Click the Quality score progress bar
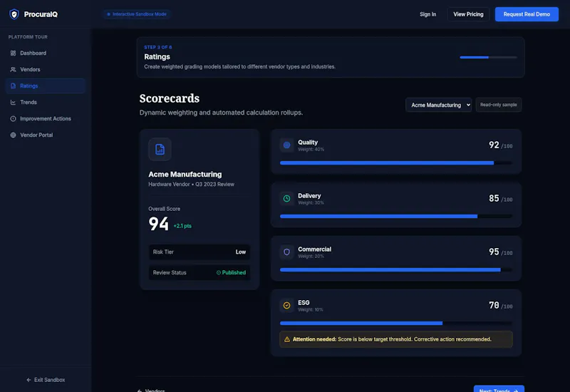Viewport: 570px width, 392px height. pyautogui.click(x=396, y=163)
